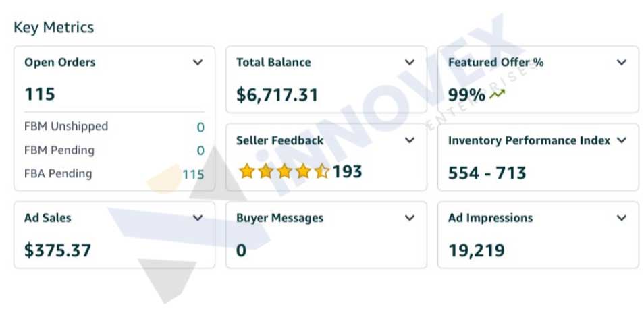The height and width of the screenshot is (315, 644).
Task: Click the Buyer Messages count of 0
Action: (242, 251)
